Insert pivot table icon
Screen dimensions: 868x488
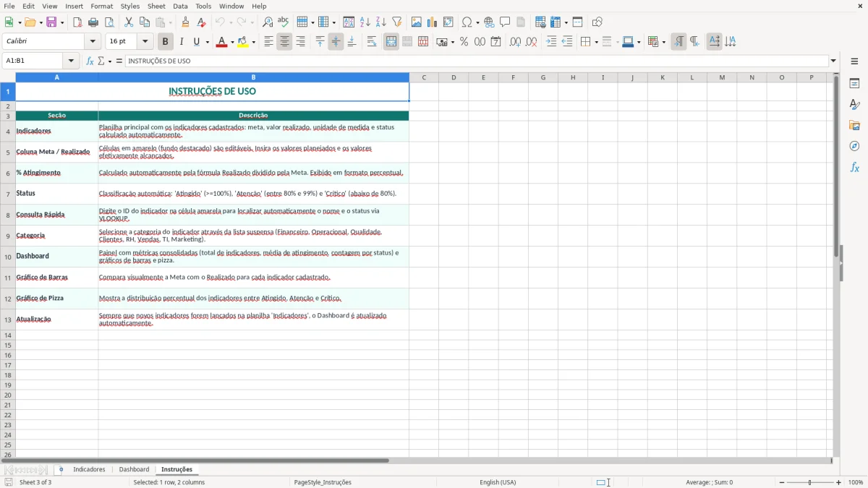tap(448, 22)
